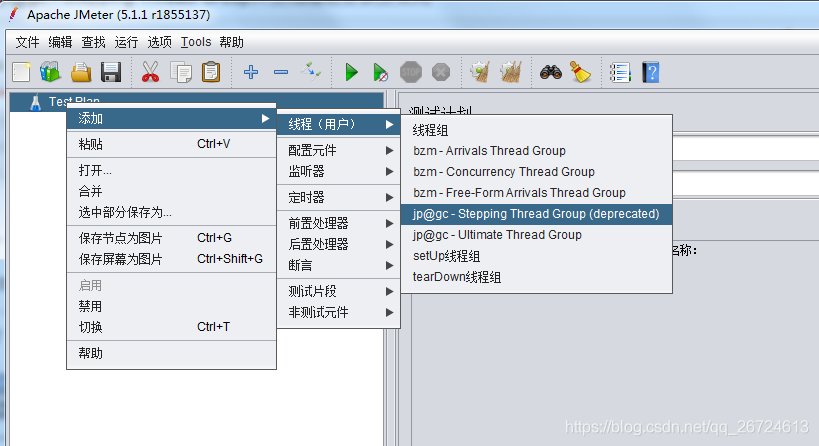Select 线程组 from thread submenu
The width and height of the screenshot is (819, 446).
(x=536, y=130)
